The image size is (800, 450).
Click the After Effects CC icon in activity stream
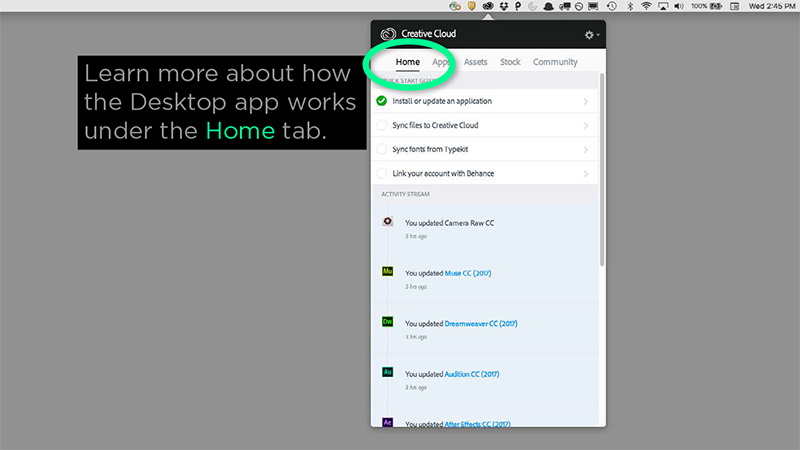(388, 422)
